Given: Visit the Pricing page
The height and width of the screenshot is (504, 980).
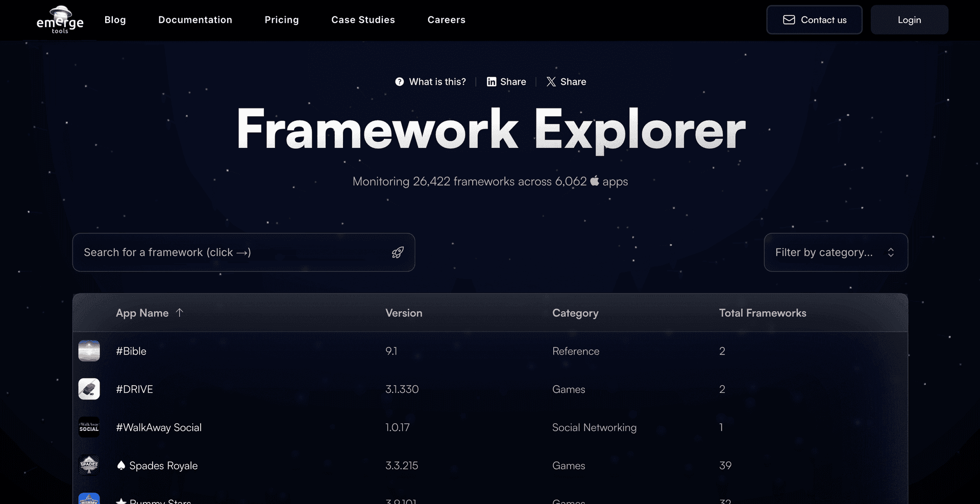Looking at the screenshot, I should pyautogui.click(x=282, y=20).
